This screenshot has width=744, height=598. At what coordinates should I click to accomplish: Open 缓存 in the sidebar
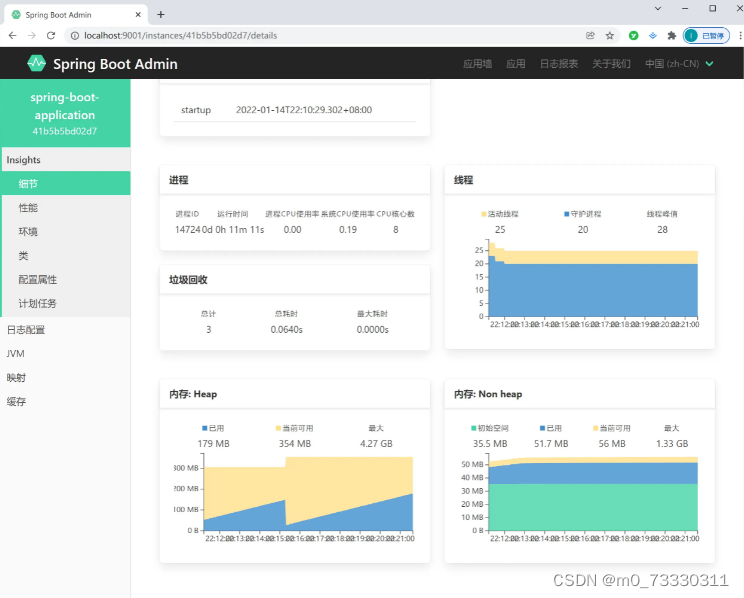point(65,402)
